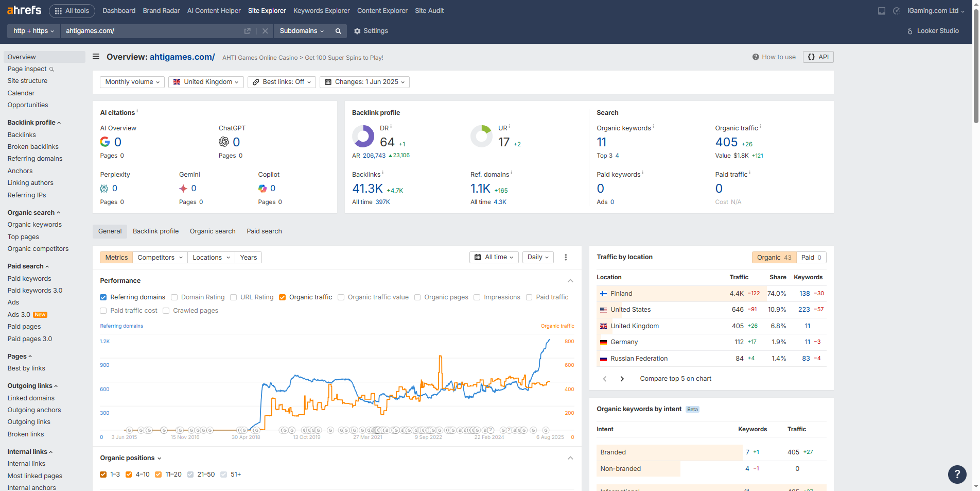Screen dimensions: 980x491
Task: Open chart options three-dot menu
Action: (566, 257)
